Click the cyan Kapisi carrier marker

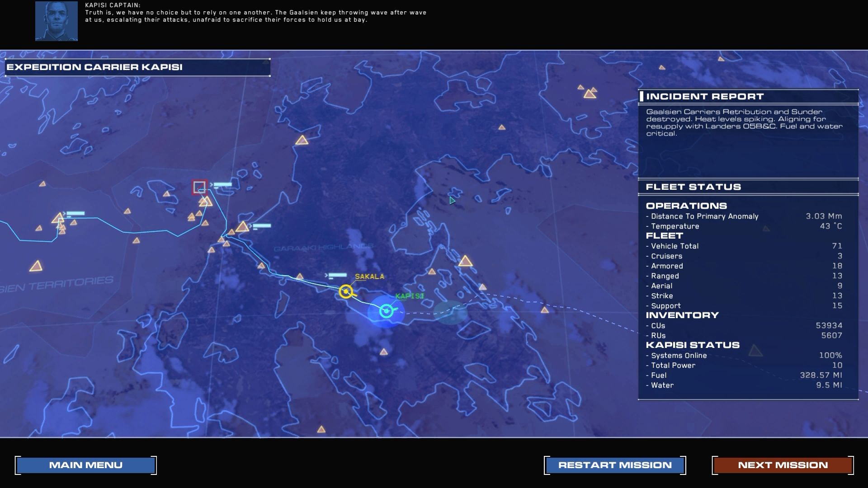[386, 311]
